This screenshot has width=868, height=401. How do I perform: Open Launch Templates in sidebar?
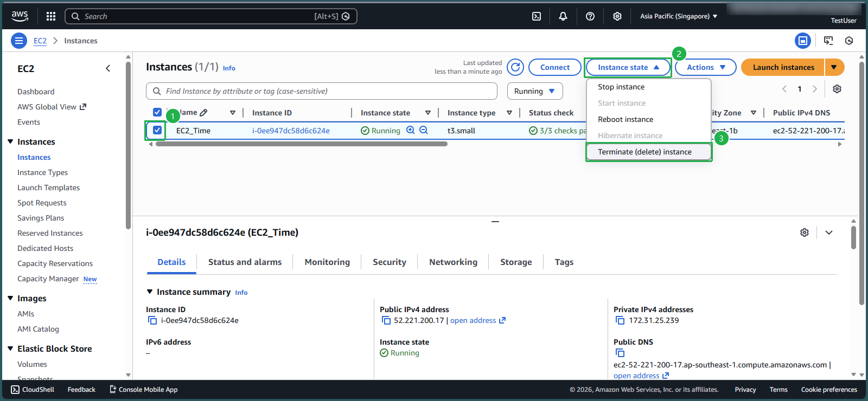click(x=48, y=187)
